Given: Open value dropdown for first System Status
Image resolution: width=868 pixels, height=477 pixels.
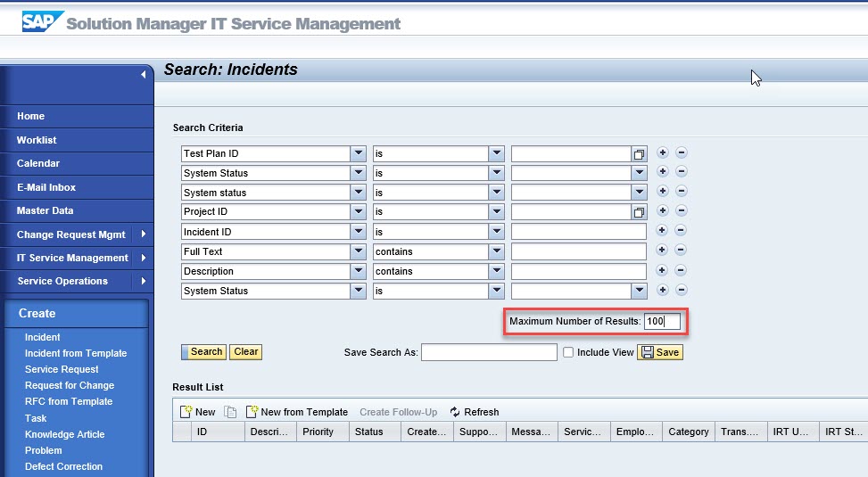Looking at the screenshot, I should [x=639, y=173].
